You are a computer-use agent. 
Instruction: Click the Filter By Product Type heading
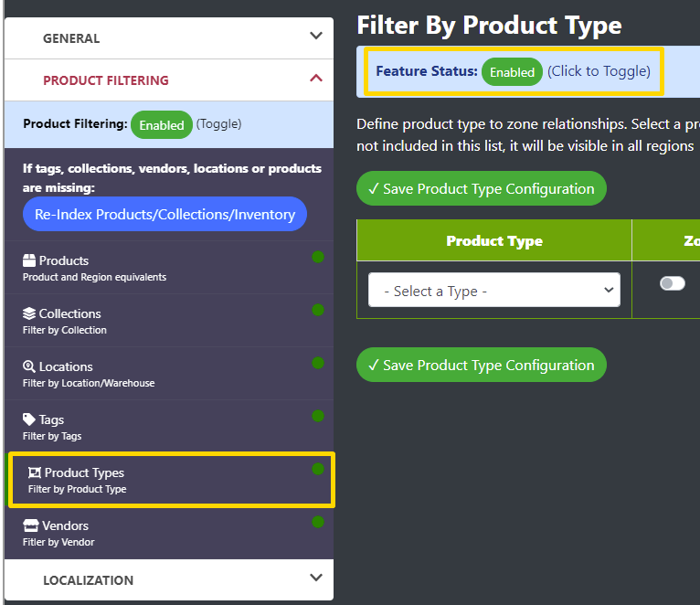pyautogui.click(x=489, y=25)
